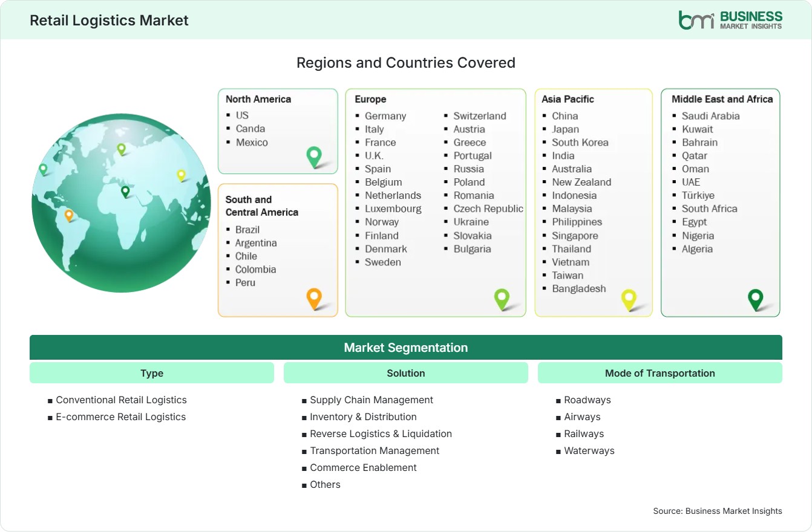
Task: Click the orange pin on the globe's South America
Action: pyautogui.click(x=69, y=215)
